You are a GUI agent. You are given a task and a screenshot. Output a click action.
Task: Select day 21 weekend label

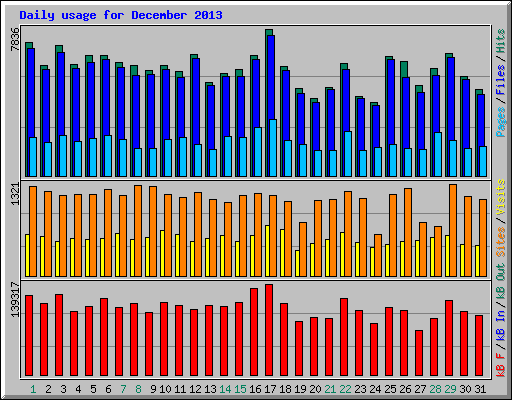pyautogui.click(x=330, y=389)
